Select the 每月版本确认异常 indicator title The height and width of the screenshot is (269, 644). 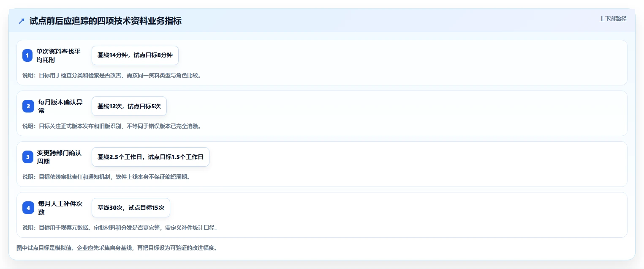tap(60, 106)
